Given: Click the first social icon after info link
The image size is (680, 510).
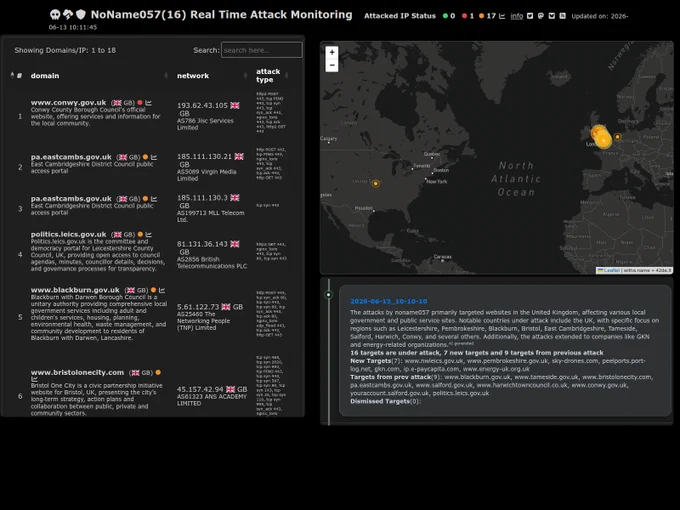Looking at the screenshot, I should 530,16.
